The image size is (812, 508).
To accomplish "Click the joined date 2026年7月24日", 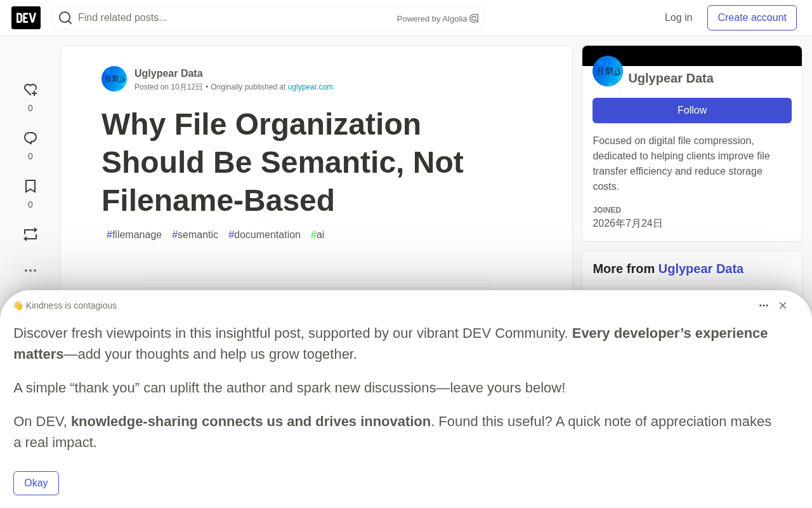I will pos(627,224).
